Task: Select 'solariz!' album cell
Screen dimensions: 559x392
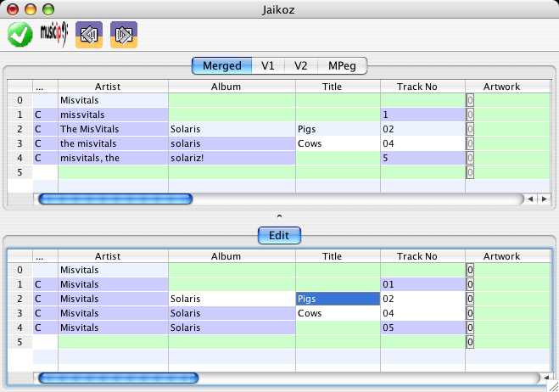Action: pyautogui.click(x=232, y=158)
